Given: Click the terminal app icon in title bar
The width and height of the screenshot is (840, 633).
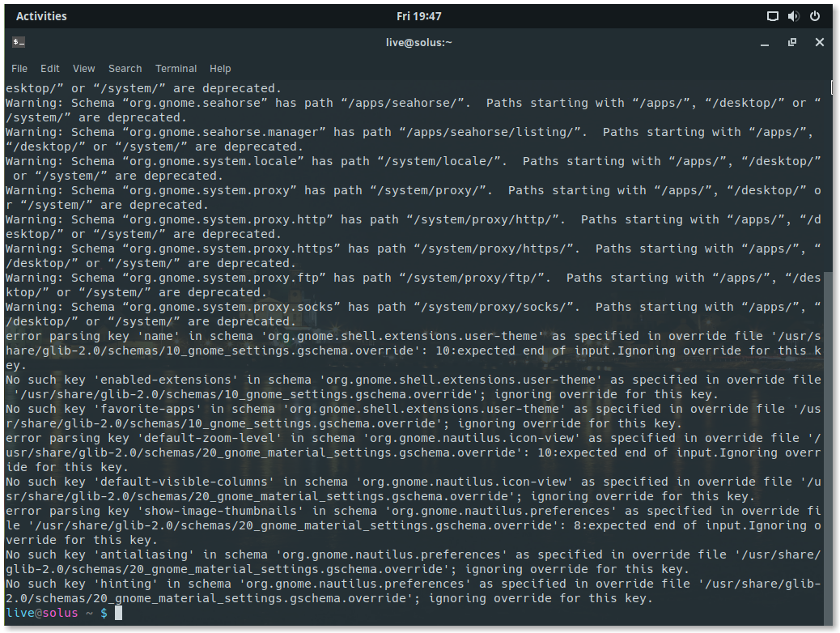Looking at the screenshot, I should (19, 42).
